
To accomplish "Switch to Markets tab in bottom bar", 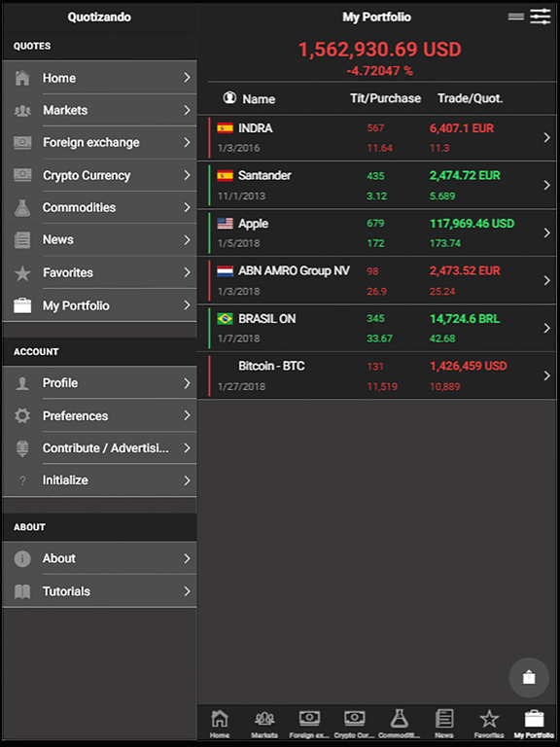I will pyautogui.click(x=264, y=725).
